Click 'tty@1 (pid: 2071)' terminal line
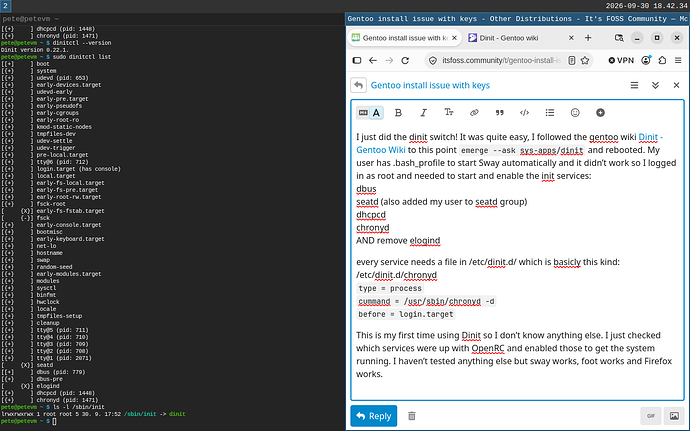The height and width of the screenshot is (431, 690). (64, 358)
